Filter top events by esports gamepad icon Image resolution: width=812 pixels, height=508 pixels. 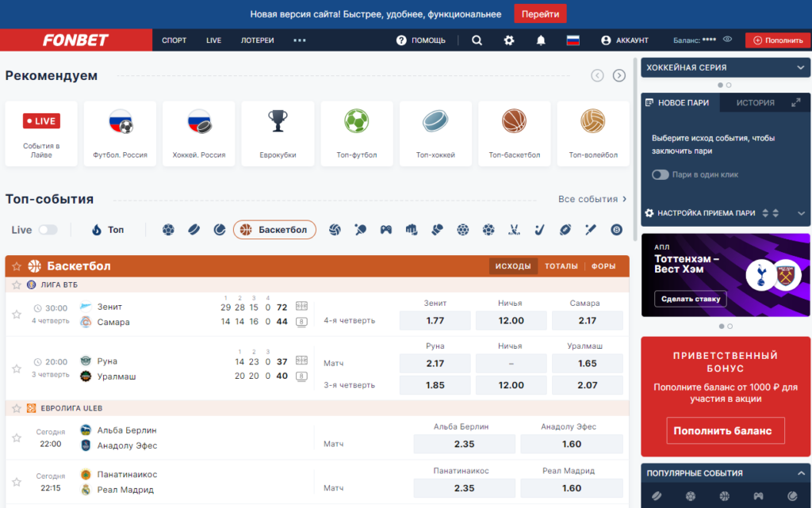tap(386, 230)
